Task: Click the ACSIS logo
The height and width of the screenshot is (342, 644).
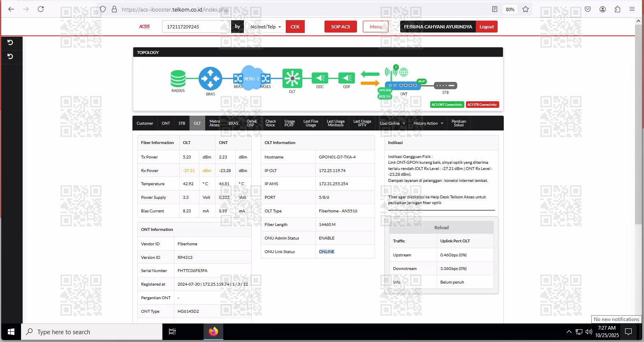Action: coord(144,27)
